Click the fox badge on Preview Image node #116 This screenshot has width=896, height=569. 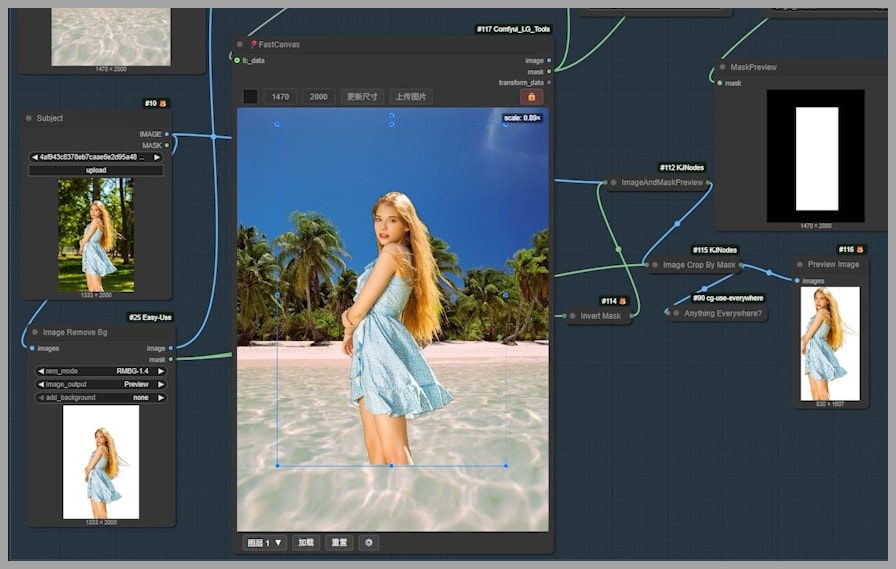point(859,249)
